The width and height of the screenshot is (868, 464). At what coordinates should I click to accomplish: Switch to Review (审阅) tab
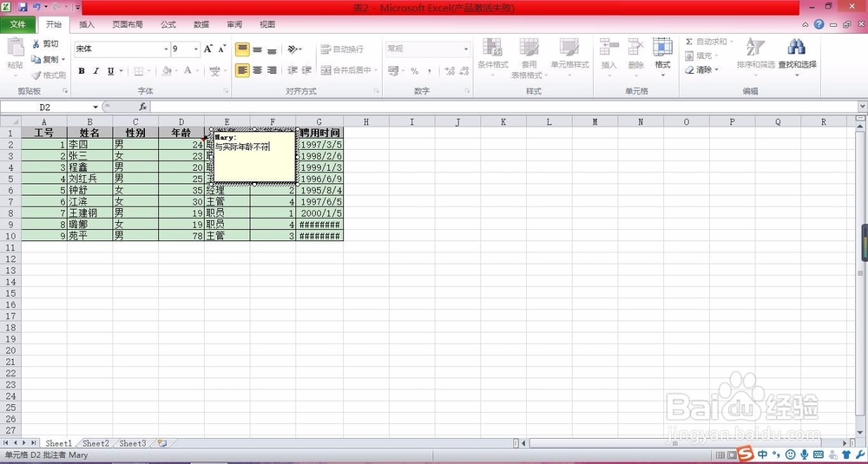[234, 25]
